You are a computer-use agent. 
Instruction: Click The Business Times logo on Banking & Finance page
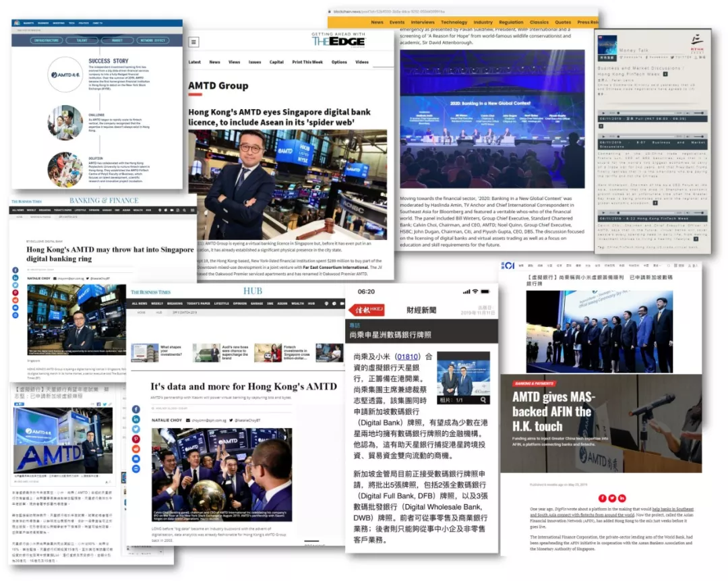(x=26, y=202)
